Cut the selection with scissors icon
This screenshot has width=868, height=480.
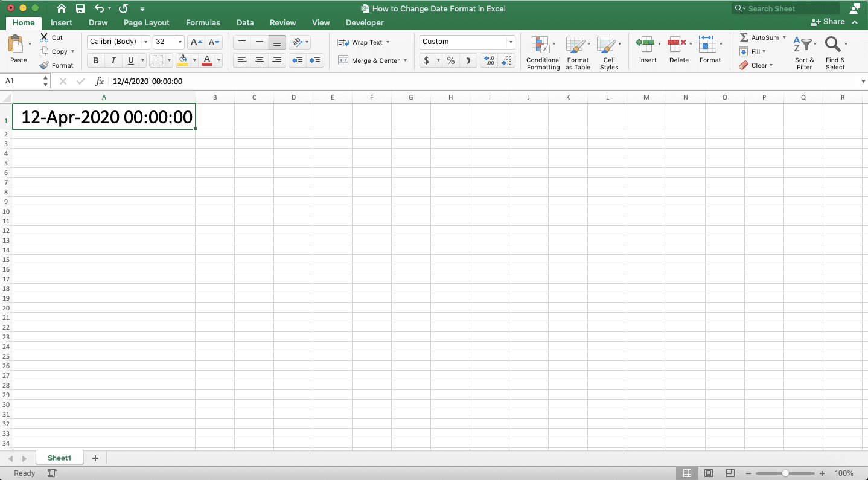[x=44, y=37]
